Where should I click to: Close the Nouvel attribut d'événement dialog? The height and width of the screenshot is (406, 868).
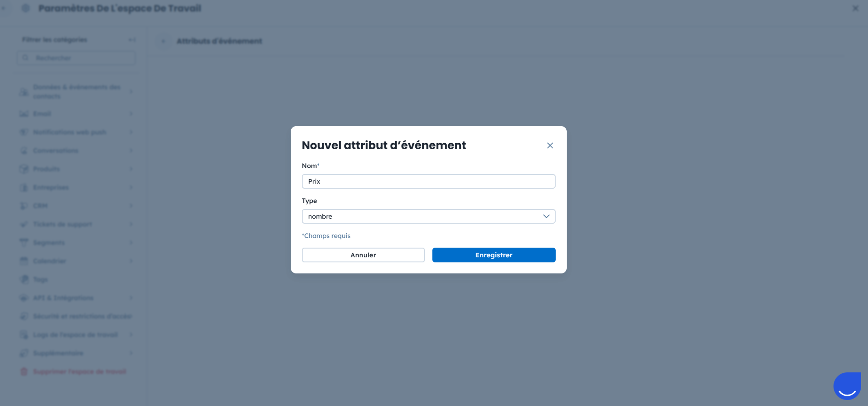(550, 145)
